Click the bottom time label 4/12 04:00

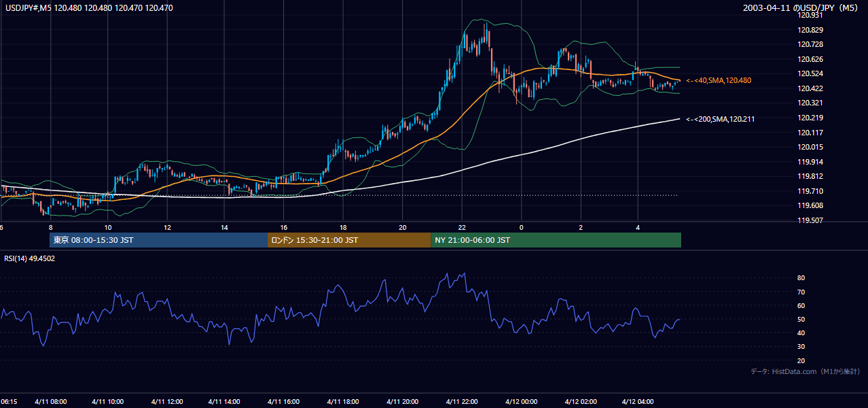[x=638, y=402]
